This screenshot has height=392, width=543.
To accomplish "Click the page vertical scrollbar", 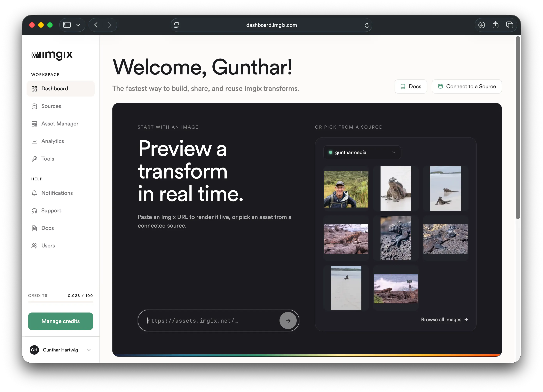I will [x=518, y=127].
